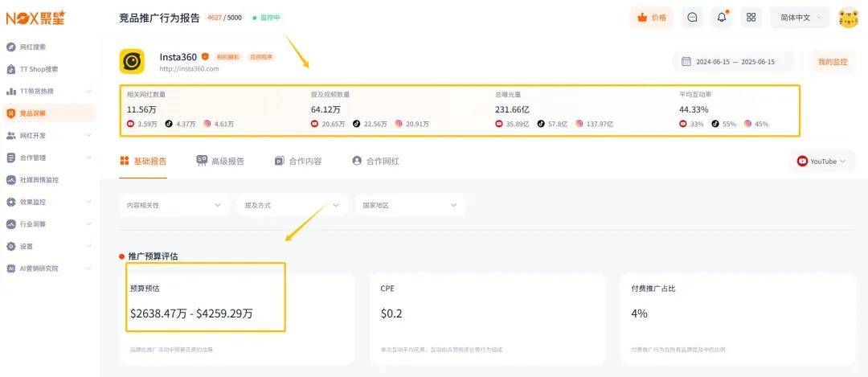Switch to the 合作内容 tab

click(298, 161)
